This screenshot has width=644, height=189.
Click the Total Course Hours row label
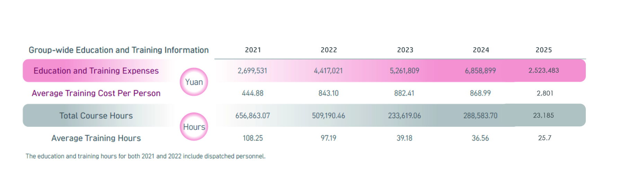pos(96,116)
